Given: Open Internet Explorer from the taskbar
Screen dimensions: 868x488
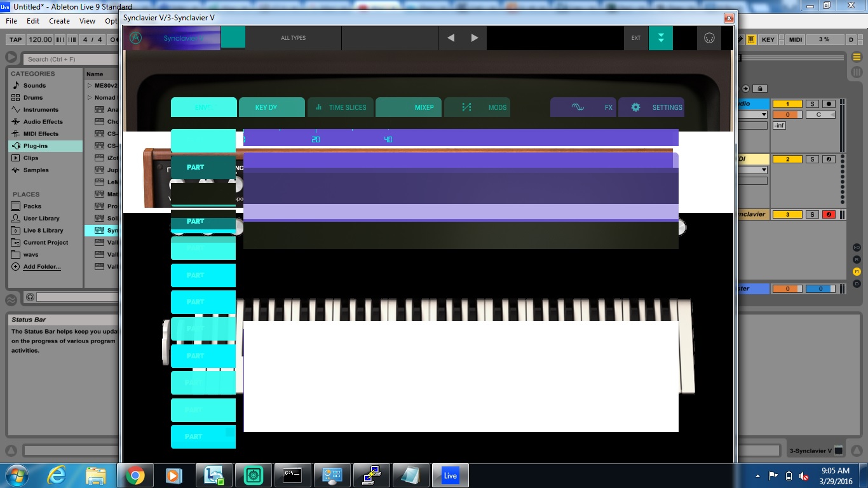Looking at the screenshot, I should 57,475.
